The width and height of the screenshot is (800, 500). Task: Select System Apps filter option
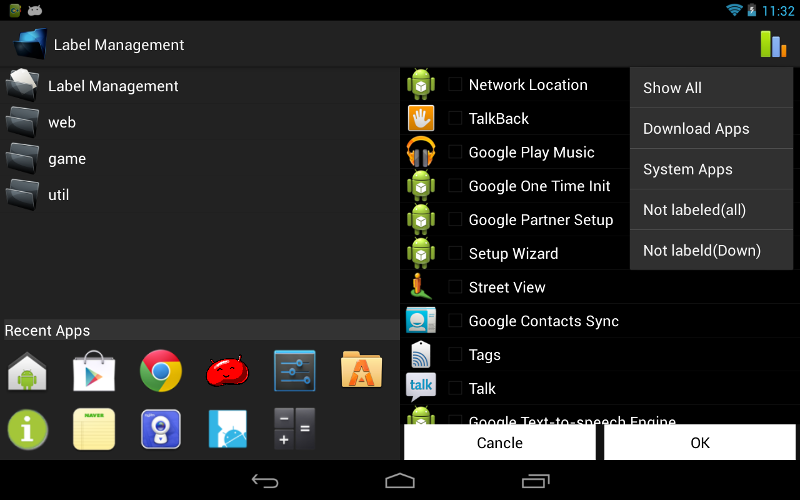coord(711,169)
